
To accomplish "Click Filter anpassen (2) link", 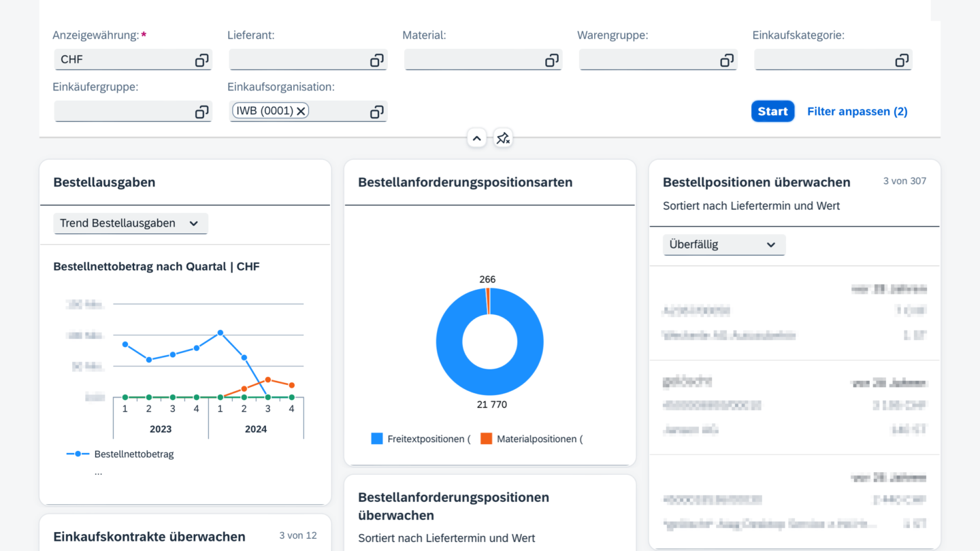I will click(x=857, y=112).
